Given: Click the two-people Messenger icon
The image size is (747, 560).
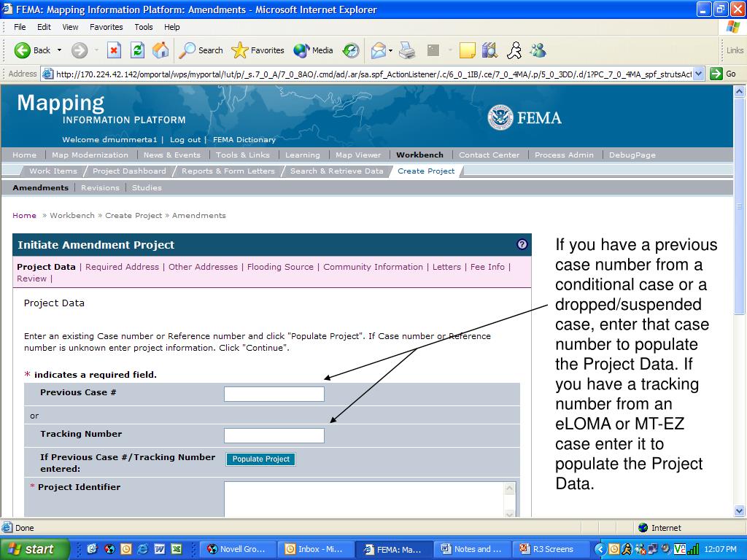Looking at the screenshot, I should (x=538, y=50).
